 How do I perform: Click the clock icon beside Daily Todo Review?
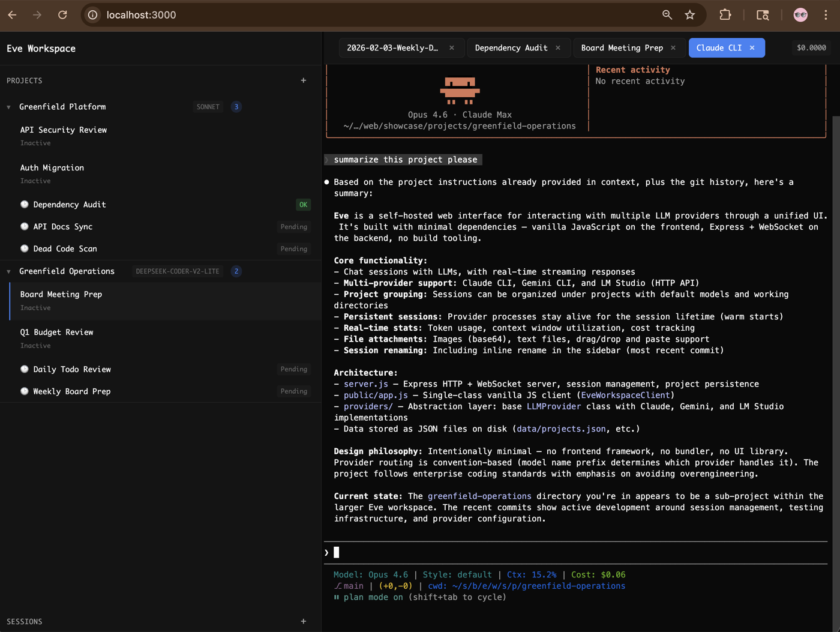point(24,369)
